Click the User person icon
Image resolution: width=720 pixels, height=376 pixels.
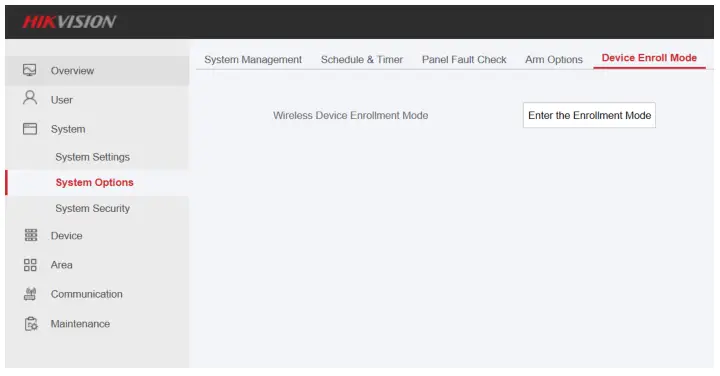[x=30, y=98]
